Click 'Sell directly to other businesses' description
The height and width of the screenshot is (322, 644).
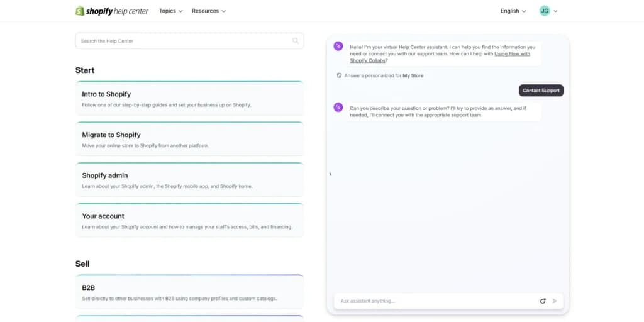click(179, 299)
